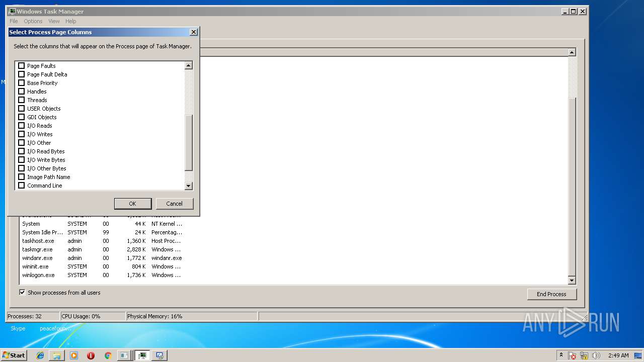Select windanr.exe process row
Image resolution: width=644 pixels, height=362 pixels.
point(102,258)
